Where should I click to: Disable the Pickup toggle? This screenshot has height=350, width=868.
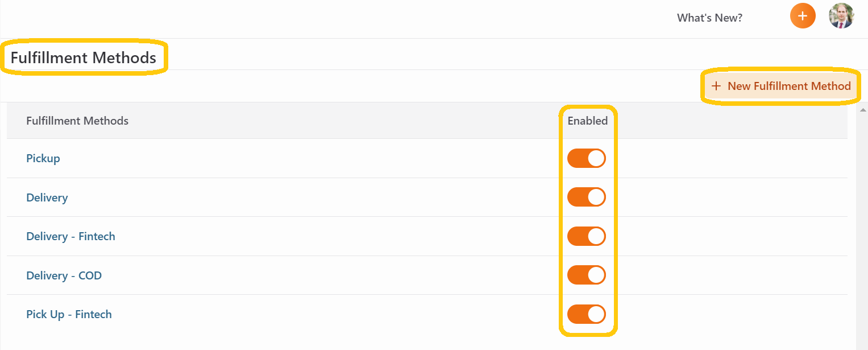click(x=587, y=158)
